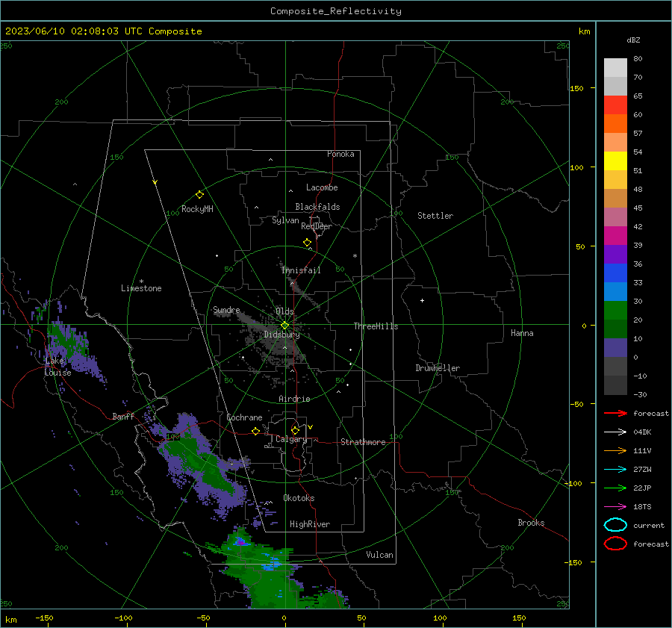
Task: Pick the red swatch below 65 dBZ
Action: click(615, 105)
